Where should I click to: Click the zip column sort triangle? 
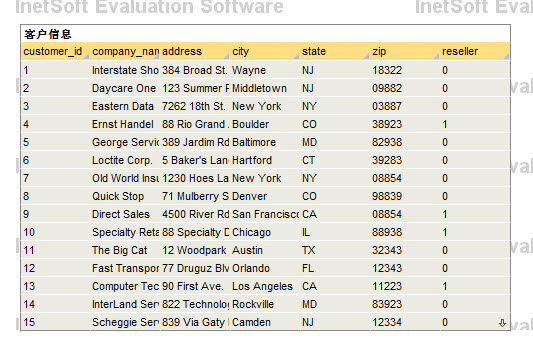pyautogui.click(x=436, y=57)
